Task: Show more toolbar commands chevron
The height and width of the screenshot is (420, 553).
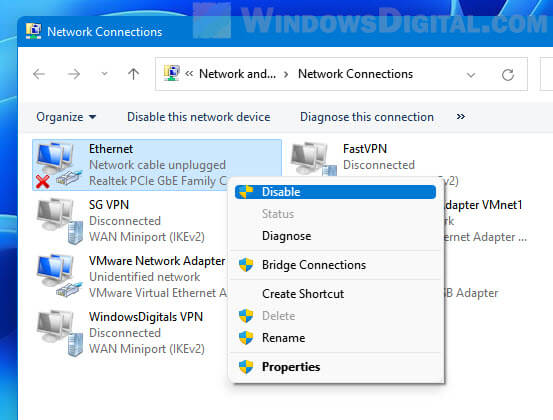Action: tap(461, 116)
